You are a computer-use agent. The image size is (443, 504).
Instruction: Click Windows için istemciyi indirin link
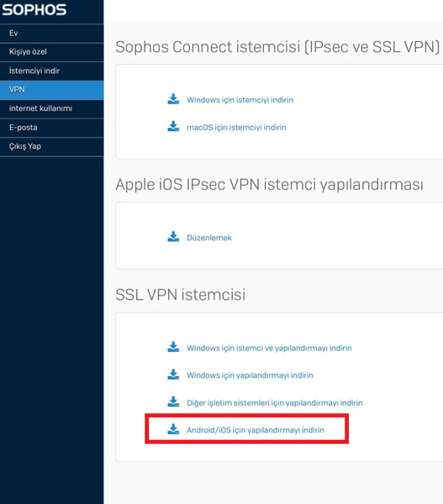[240, 100]
